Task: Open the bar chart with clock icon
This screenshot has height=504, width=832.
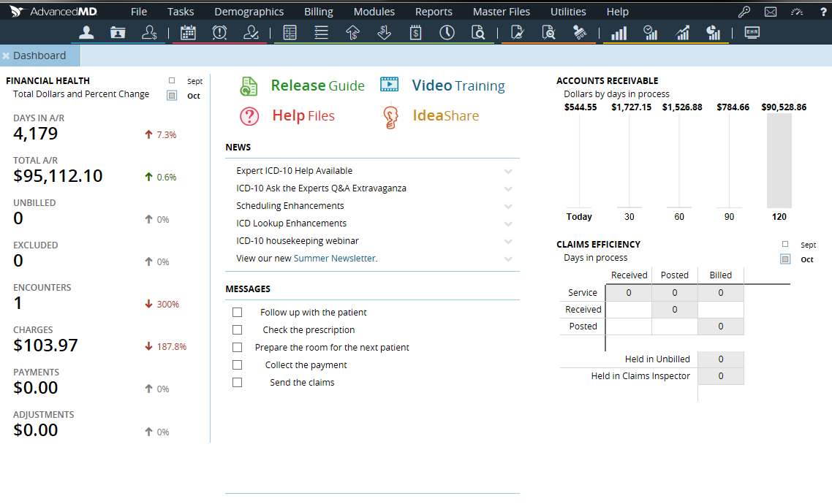Action: pos(650,33)
